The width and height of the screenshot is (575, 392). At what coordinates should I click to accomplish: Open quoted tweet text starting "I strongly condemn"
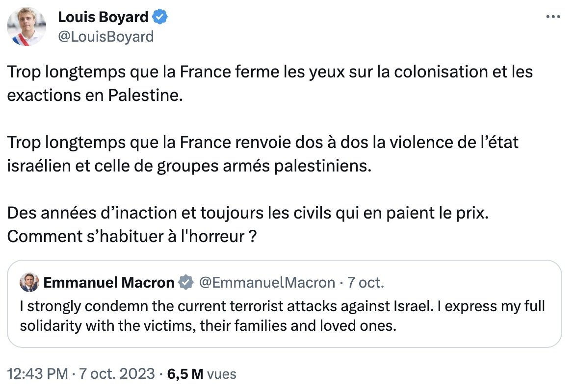(282, 316)
